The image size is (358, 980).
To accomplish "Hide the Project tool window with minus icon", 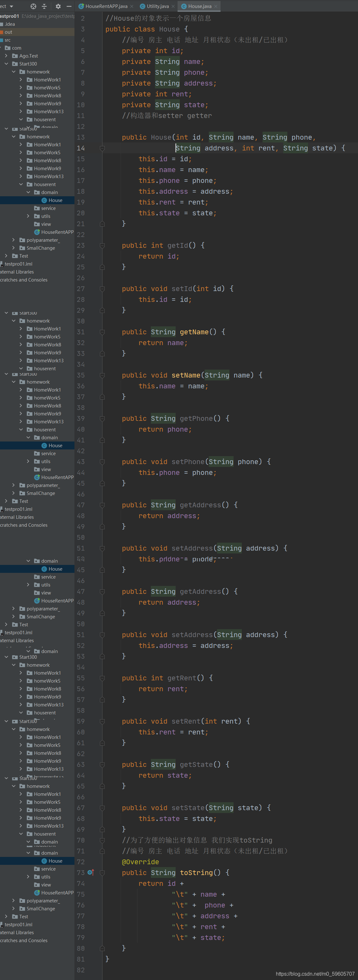I will [69, 6].
